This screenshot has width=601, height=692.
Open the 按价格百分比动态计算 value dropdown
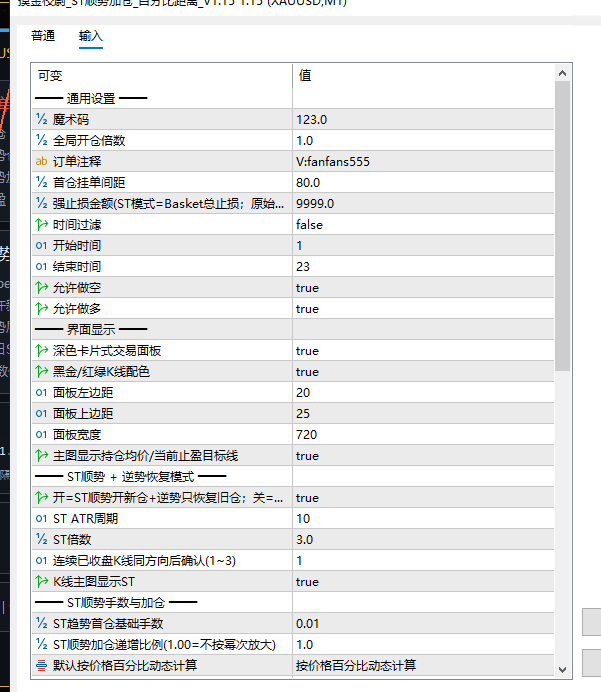click(x=423, y=666)
